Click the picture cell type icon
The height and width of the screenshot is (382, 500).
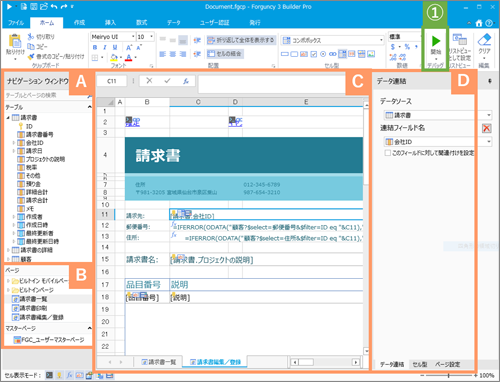[x=371, y=54]
